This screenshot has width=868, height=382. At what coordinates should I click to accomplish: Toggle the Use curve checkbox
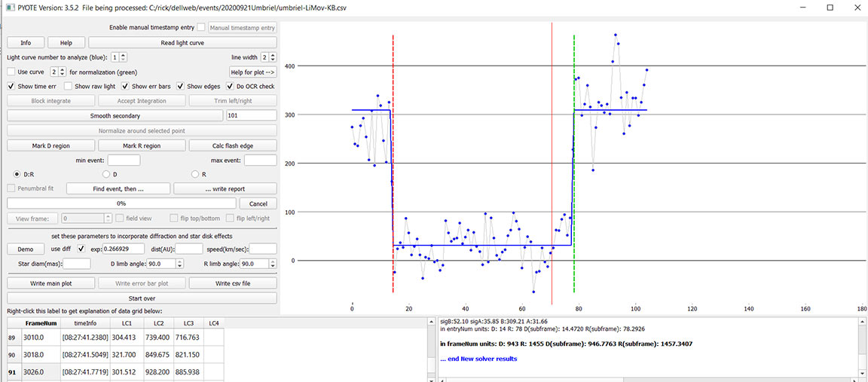[11, 72]
